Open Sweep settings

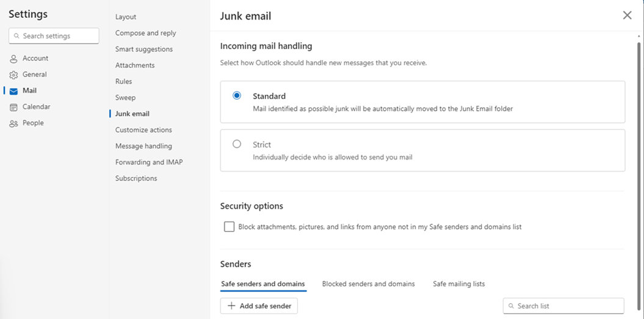pos(125,97)
